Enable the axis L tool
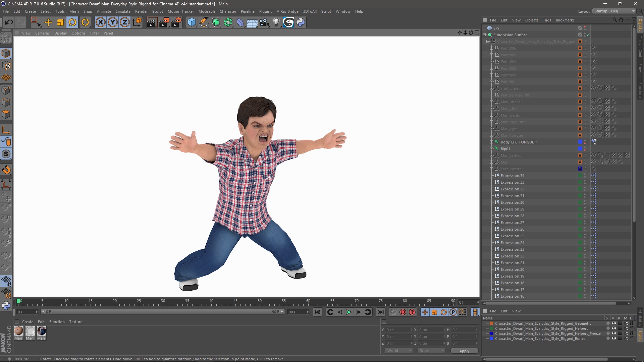Viewport: 644px width, 362px height. 6,130
